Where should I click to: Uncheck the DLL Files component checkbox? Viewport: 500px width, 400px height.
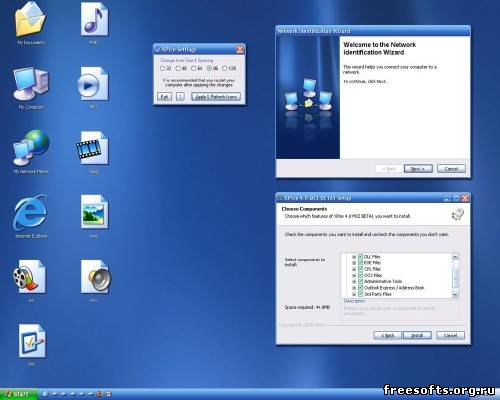click(360, 257)
